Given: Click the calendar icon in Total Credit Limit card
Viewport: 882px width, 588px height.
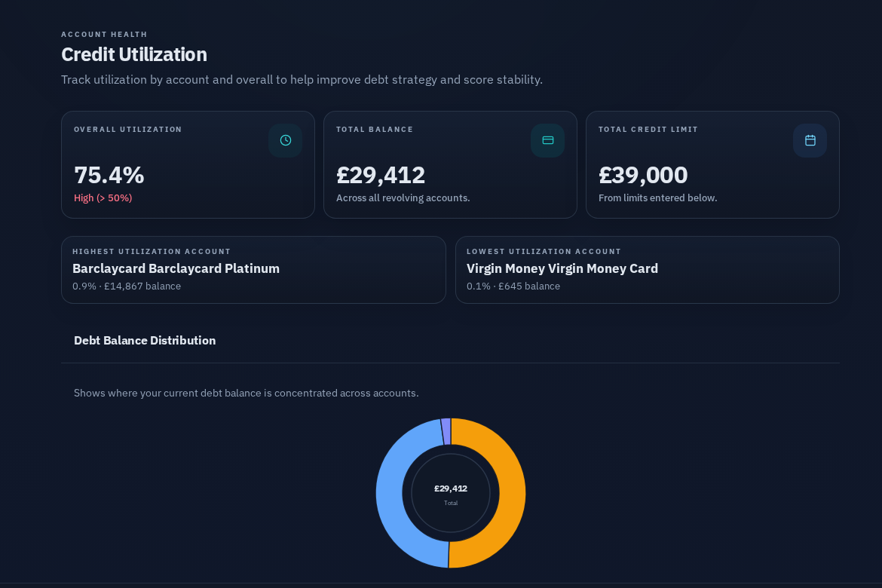Looking at the screenshot, I should [810, 140].
